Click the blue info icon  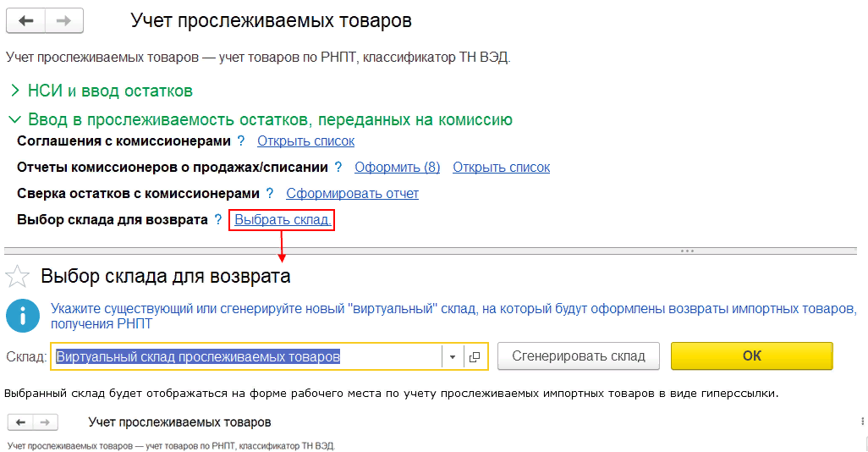(x=22, y=315)
